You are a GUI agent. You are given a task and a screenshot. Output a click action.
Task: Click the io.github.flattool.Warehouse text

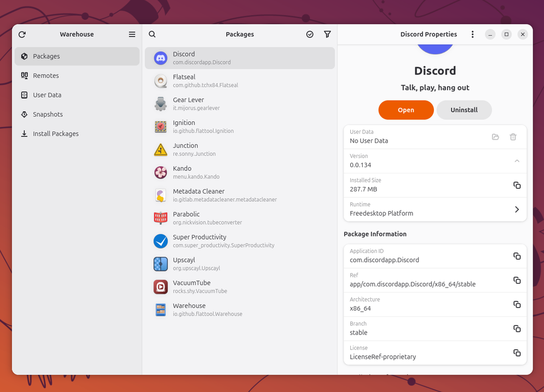point(208,314)
